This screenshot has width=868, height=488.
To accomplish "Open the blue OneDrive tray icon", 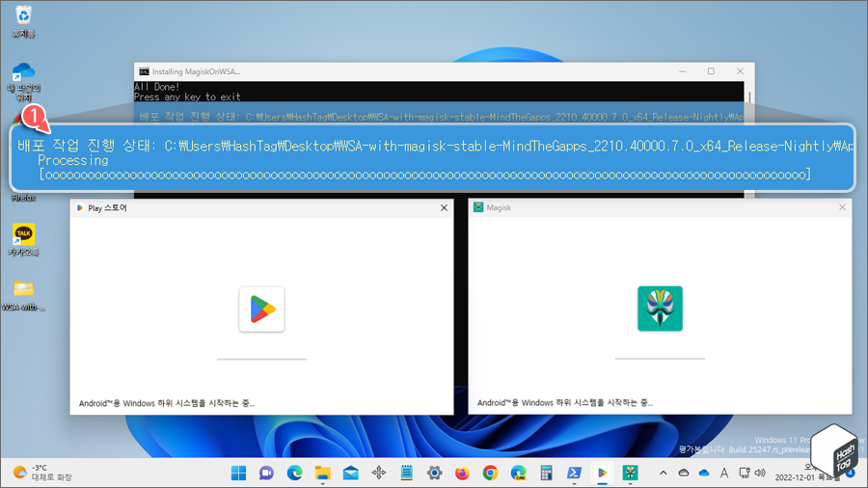I will point(704,474).
